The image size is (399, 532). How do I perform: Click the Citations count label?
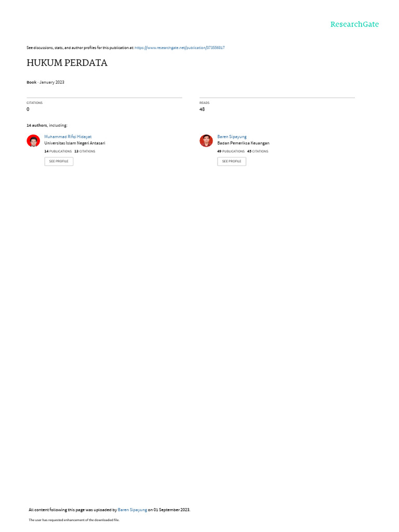pos(35,103)
